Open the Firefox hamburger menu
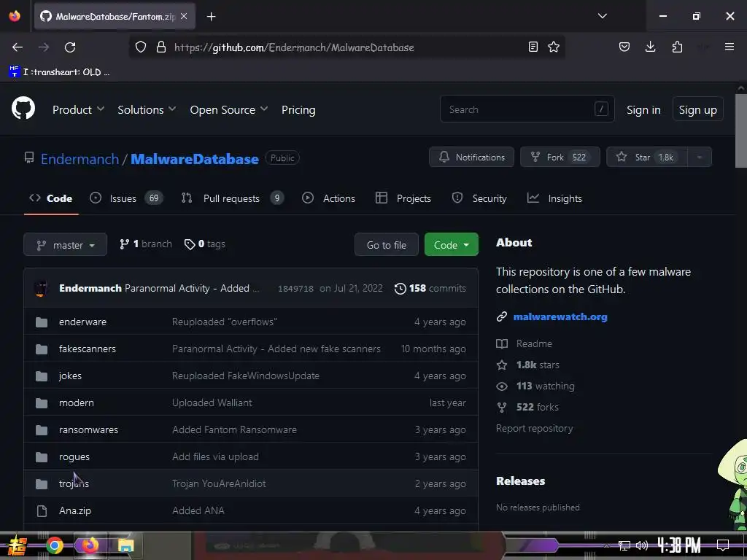 729,47
